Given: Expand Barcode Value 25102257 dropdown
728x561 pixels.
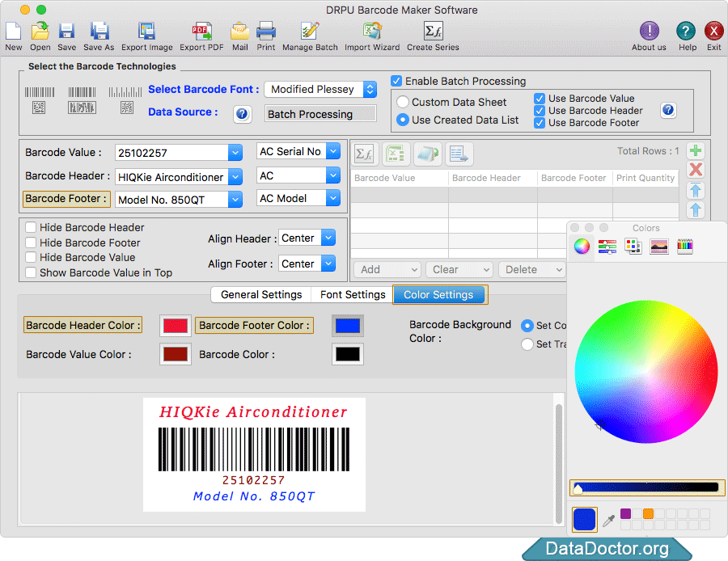Looking at the screenshot, I should pyautogui.click(x=235, y=153).
